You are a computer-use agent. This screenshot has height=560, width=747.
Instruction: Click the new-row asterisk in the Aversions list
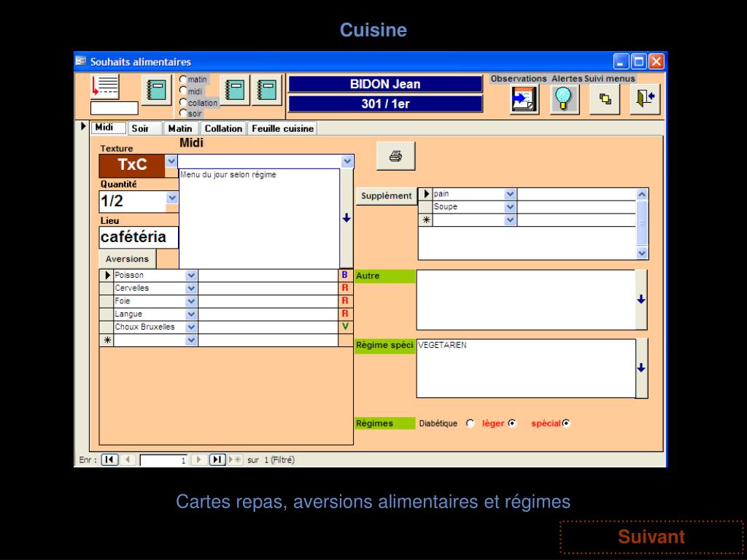(x=107, y=340)
